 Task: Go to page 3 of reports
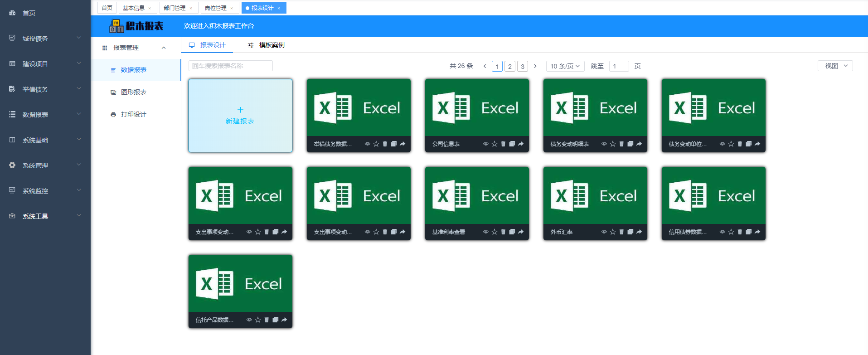coord(523,66)
